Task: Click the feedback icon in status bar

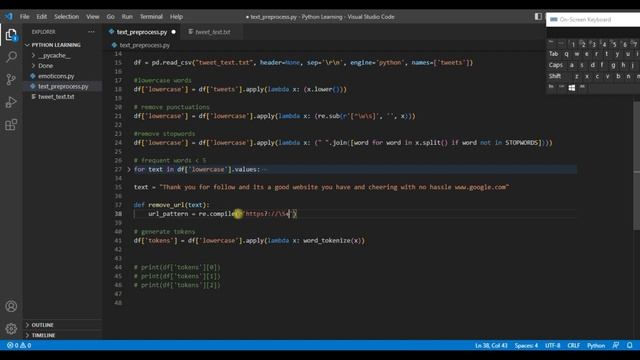Action: pyautogui.click(x=616, y=345)
